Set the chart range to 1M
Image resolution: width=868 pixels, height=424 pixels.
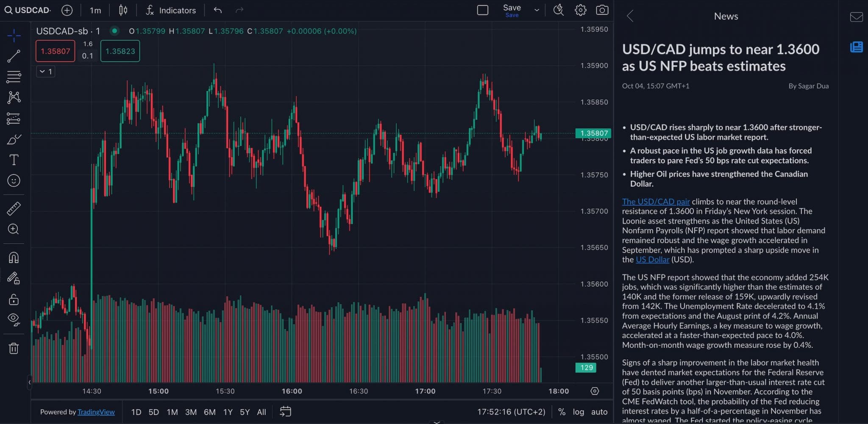(x=172, y=412)
